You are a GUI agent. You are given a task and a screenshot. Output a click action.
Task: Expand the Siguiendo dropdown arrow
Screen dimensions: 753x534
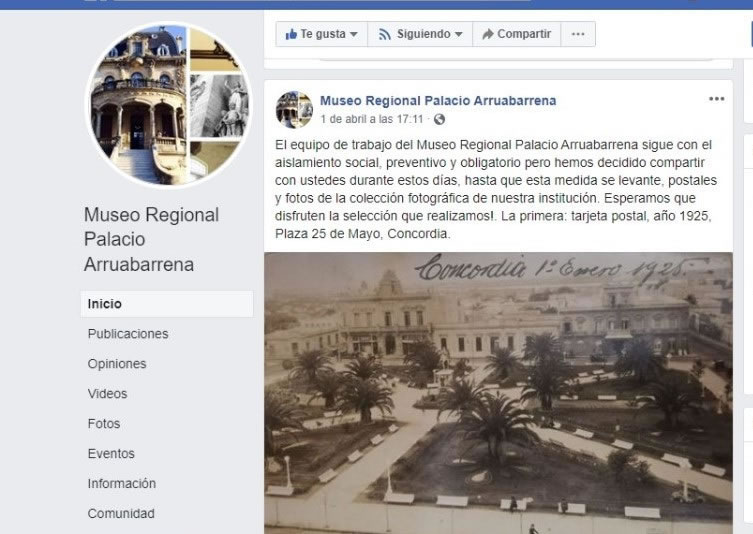pos(459,35)
